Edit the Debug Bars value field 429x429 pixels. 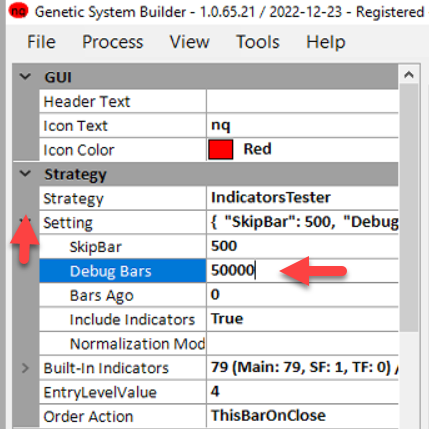[x=302, y=270]
